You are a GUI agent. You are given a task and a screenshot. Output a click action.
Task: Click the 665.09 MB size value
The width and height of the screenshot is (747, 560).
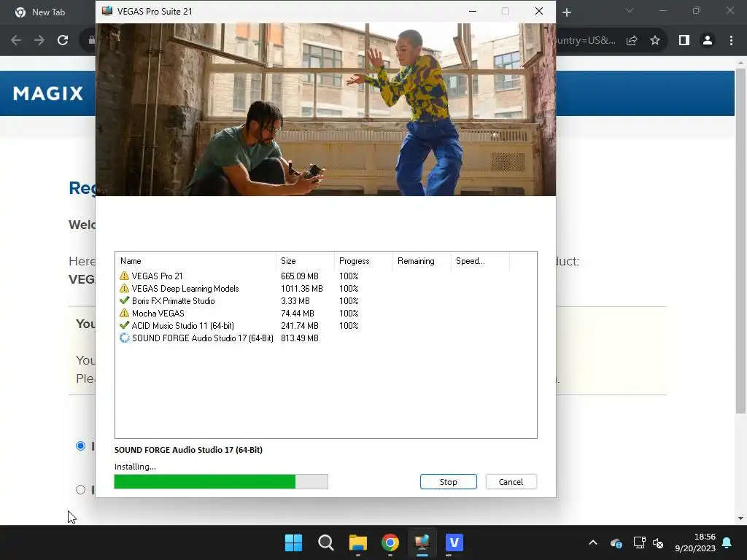coord(300,276)
